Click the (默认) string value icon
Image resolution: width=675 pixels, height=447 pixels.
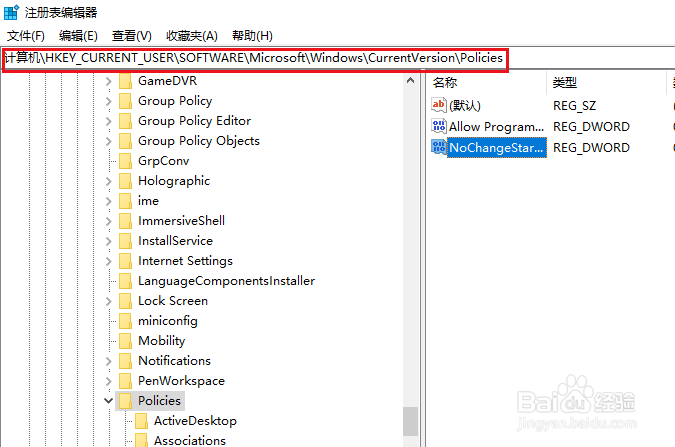coord(438,105)
